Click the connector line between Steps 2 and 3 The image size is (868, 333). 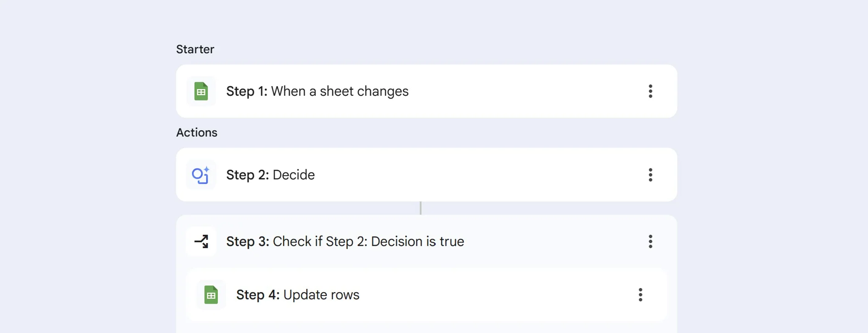(421, 208)
